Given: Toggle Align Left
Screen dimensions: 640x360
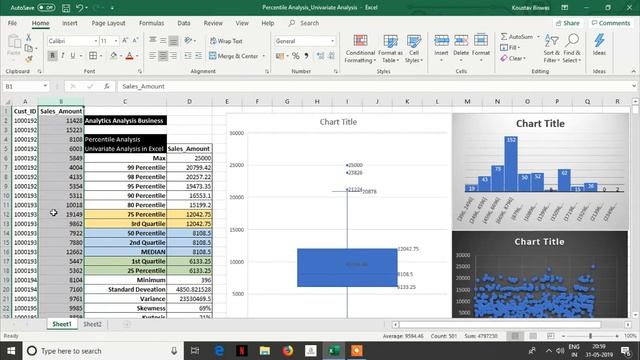Looking at the screenshot, I should coord(153,56).
